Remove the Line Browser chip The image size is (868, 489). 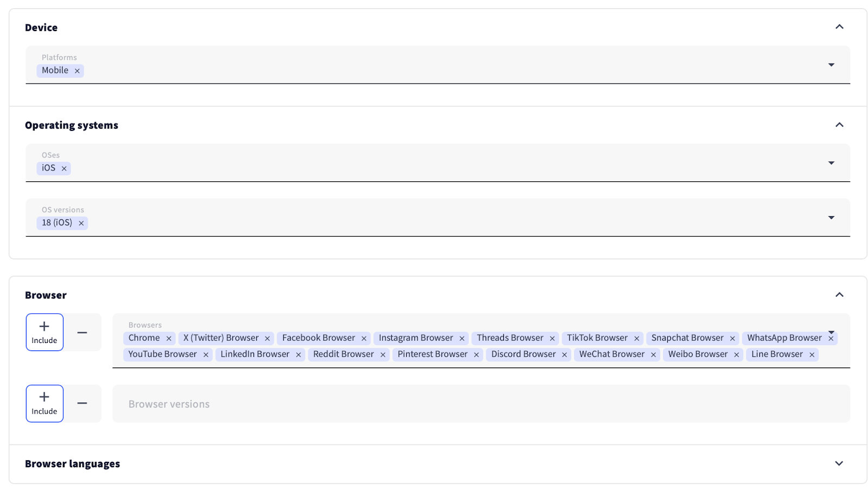812,355
